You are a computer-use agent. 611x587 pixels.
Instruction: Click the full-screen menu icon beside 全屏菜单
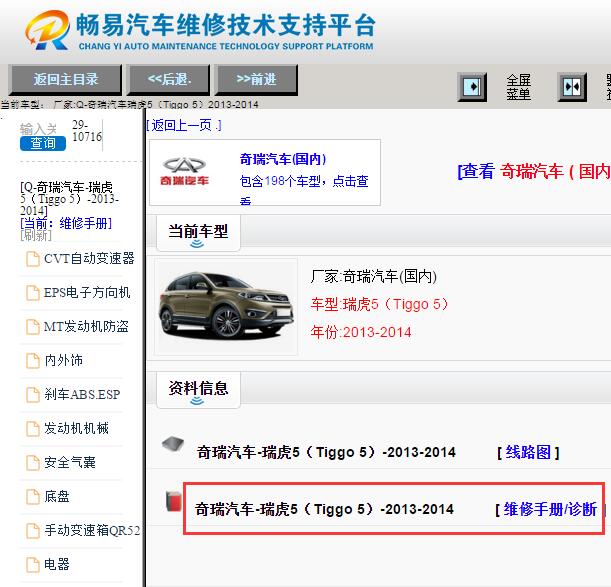click(472, 87)
